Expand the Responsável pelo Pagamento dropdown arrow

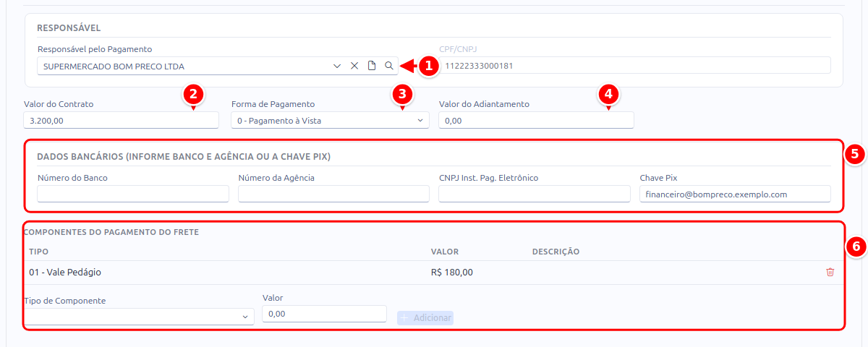tap(337, 66)
